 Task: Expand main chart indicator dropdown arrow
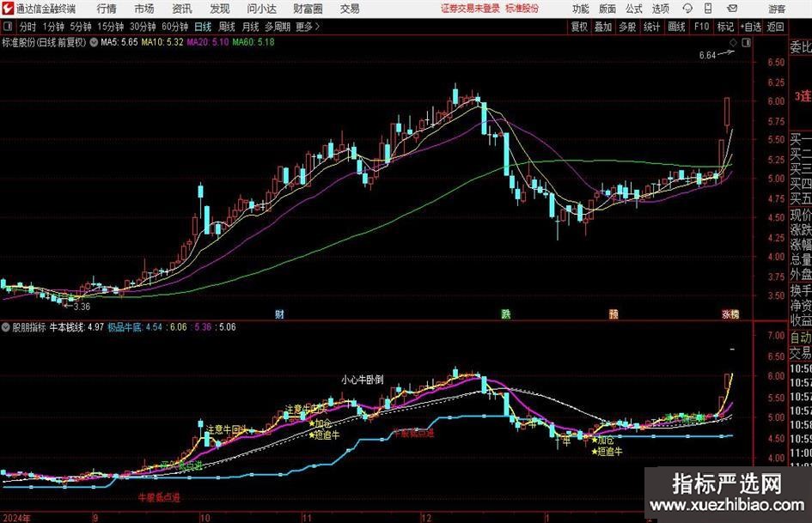[94, 42]
